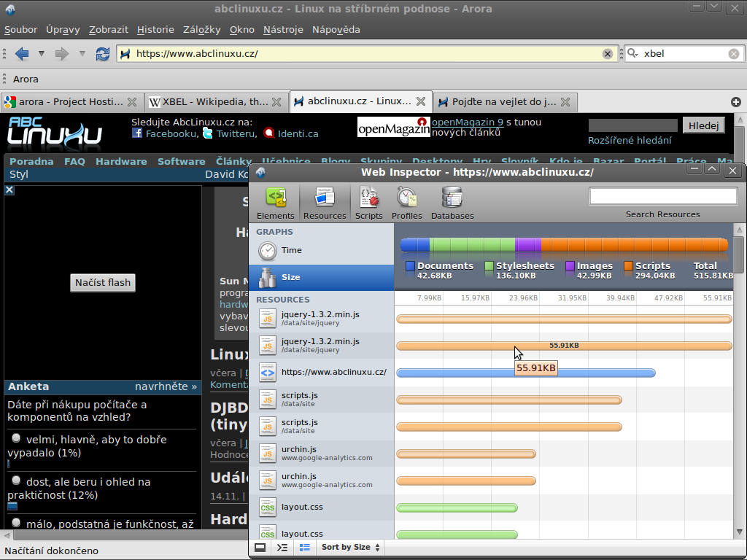This screenshot has height=560, width=747.
Task: Open the Nástroje menu
Action: coord(284,29)
